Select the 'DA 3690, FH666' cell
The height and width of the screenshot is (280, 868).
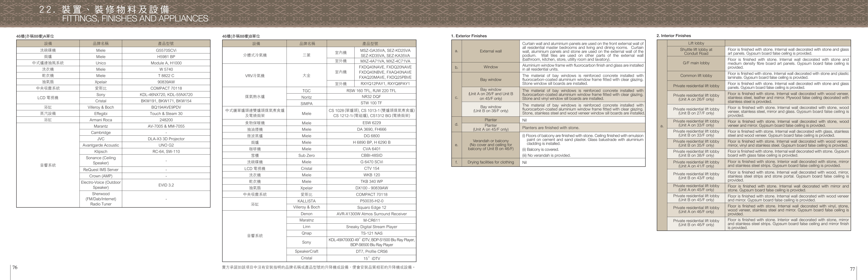pos(371,130)
